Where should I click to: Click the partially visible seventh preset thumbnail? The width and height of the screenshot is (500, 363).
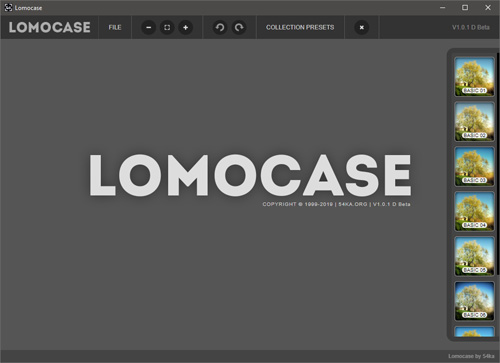click(474, 332)
